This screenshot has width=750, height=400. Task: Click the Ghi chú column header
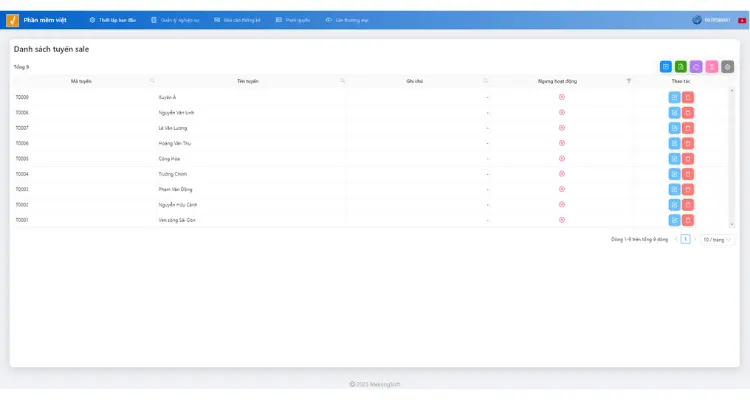(415, 81)
